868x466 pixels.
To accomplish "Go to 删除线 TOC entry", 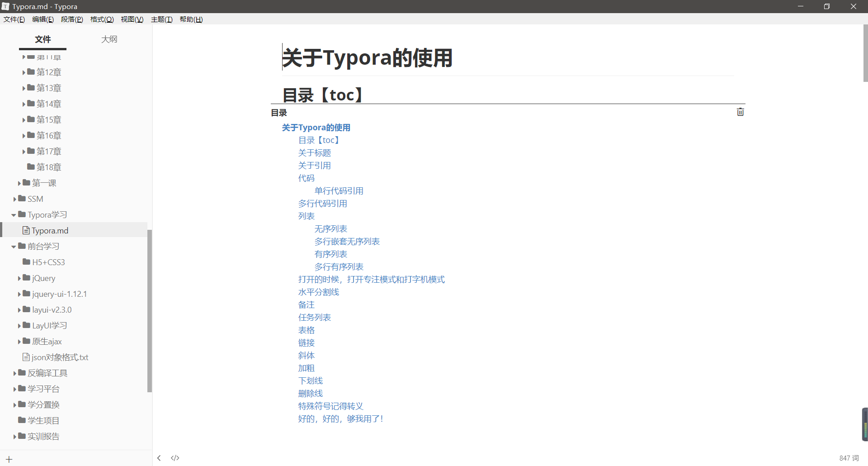I will click(311, 394).
